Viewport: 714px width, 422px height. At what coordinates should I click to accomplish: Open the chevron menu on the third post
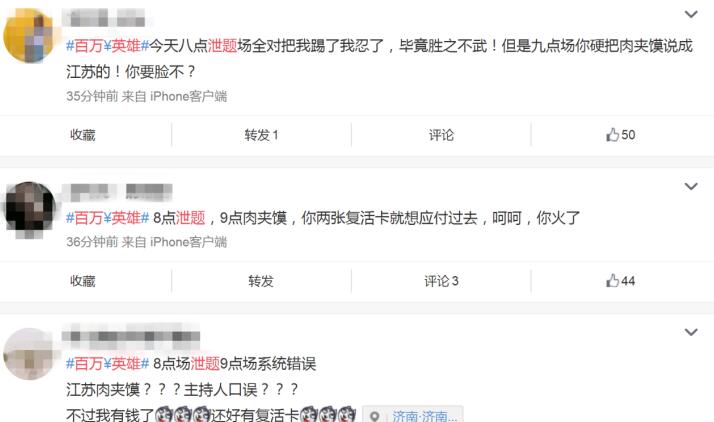coord(691,332)
